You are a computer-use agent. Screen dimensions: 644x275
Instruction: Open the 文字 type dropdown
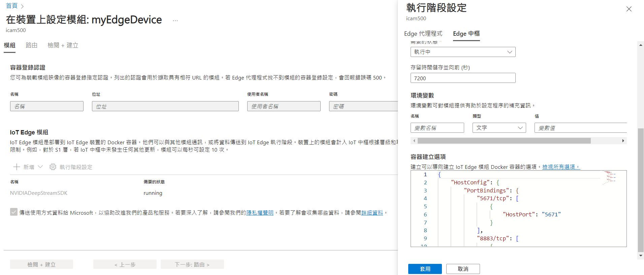(x=499, y=128)
